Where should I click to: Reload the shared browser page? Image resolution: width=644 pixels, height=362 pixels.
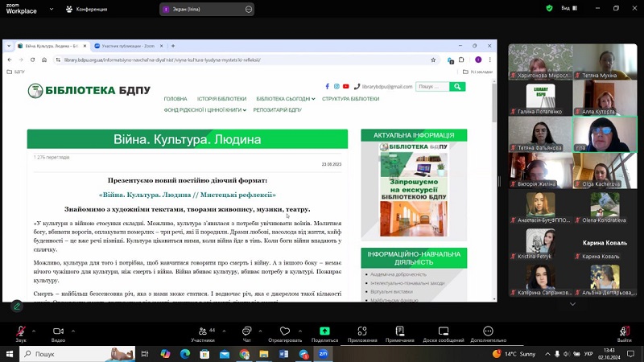(32, 60)
